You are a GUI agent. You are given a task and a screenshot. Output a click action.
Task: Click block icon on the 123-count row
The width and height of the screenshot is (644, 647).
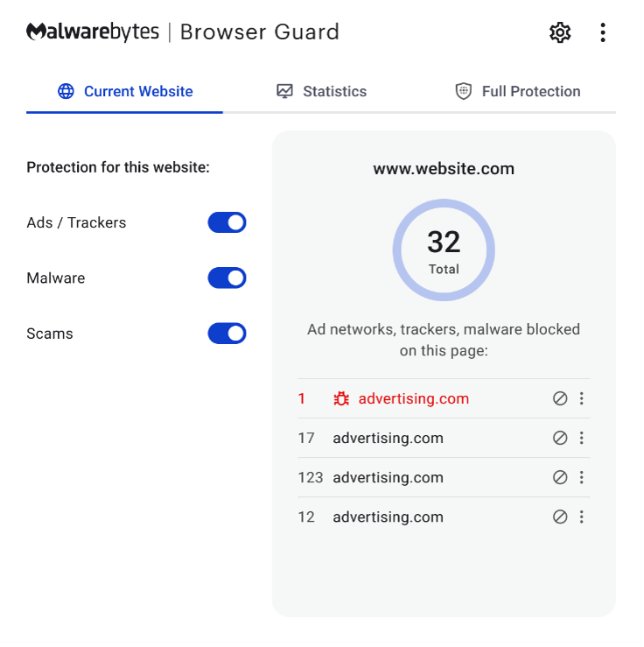[x=560, y=478]
